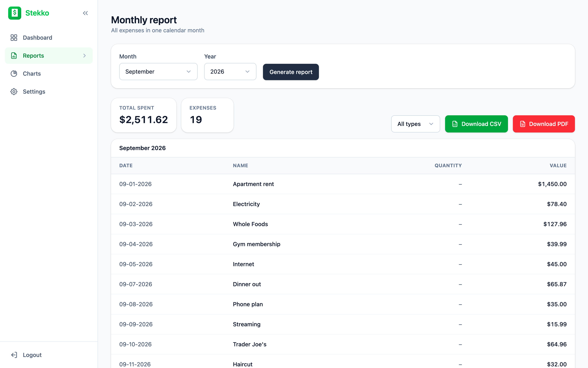Click the Settings gear icon
This screenshot has width=588, height=368.
14,92
